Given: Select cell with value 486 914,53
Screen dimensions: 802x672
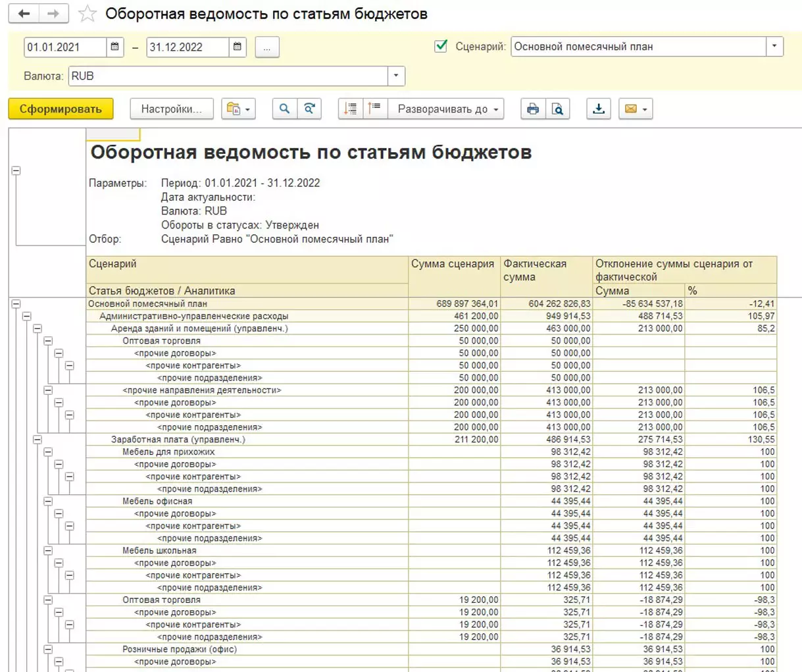Looking at the screenshot, I should (x=547, y=440).
